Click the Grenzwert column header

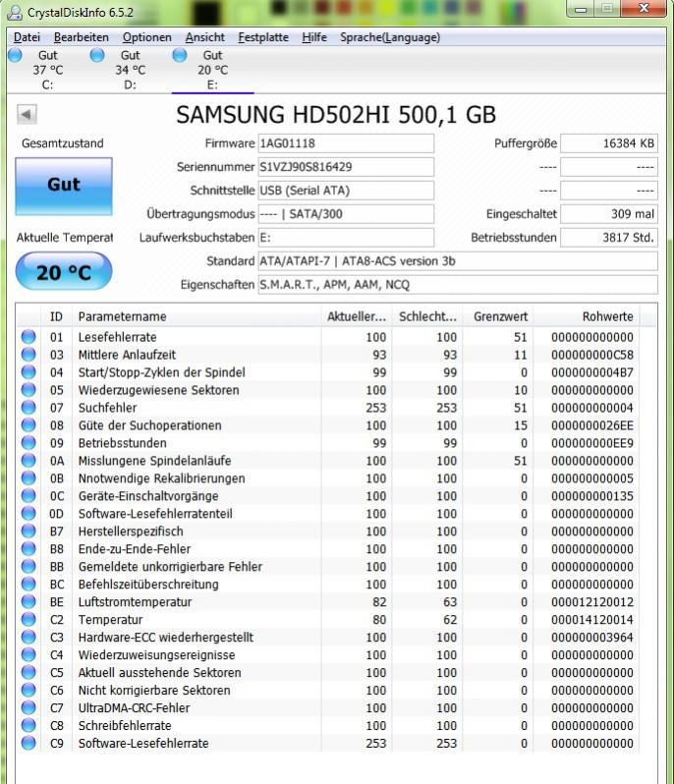pos(498,316)
